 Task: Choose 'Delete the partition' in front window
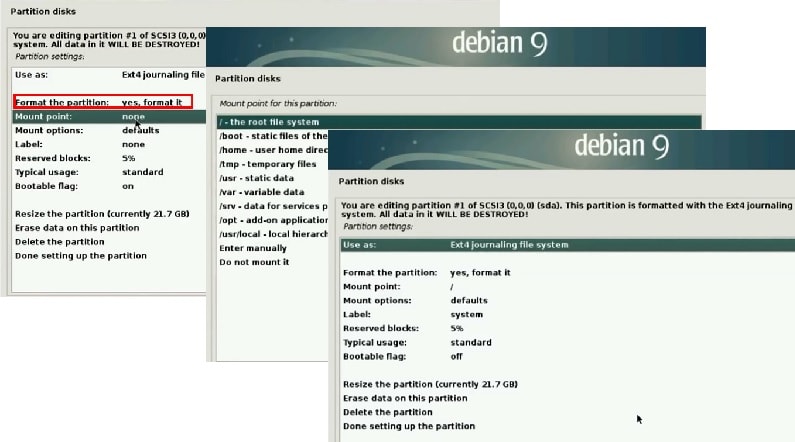pyautogui.click(x=568, y=412)
